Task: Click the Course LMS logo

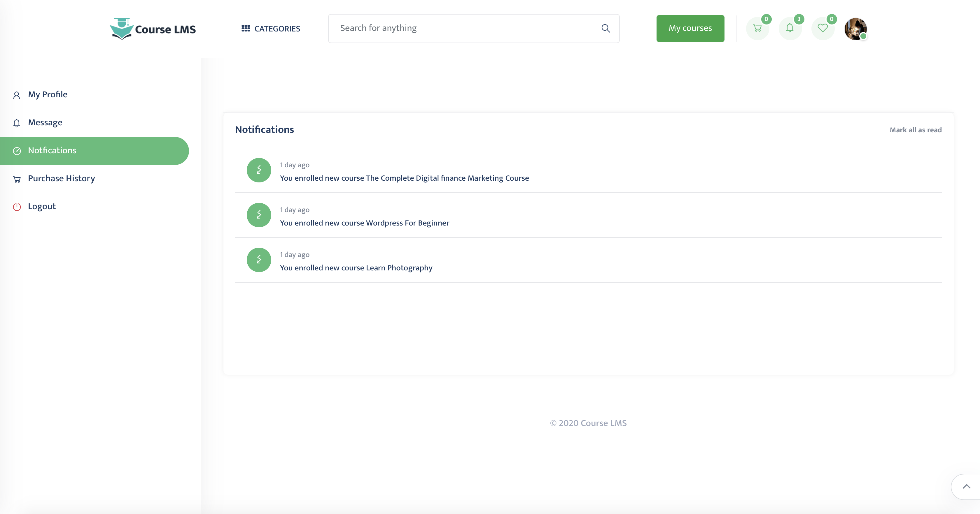Action: 153,28
